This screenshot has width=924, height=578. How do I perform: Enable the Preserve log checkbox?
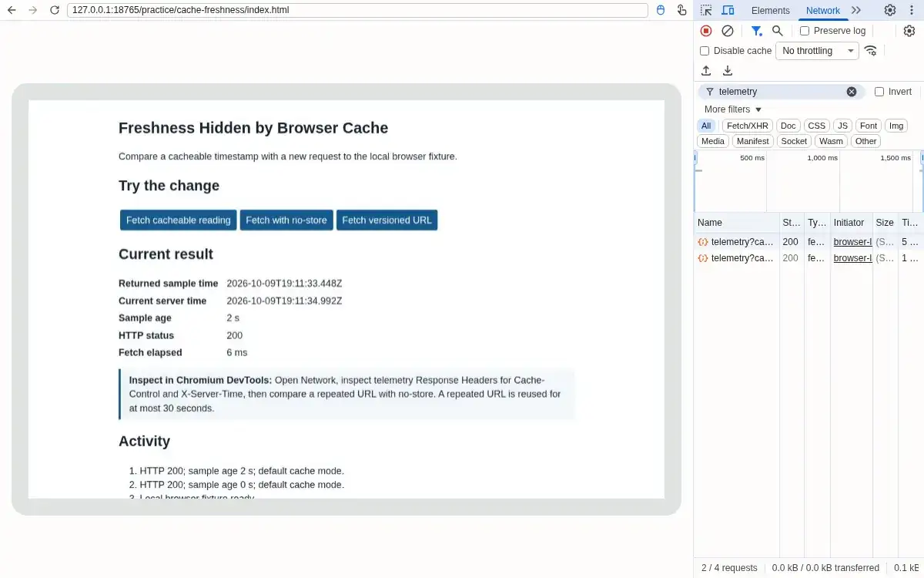pos(805,31)
